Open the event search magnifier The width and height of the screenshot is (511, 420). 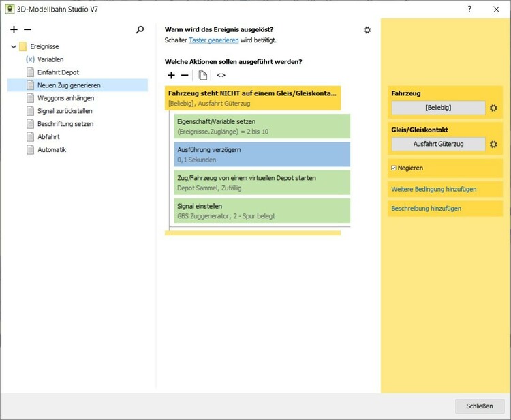[x=140, y=30]
